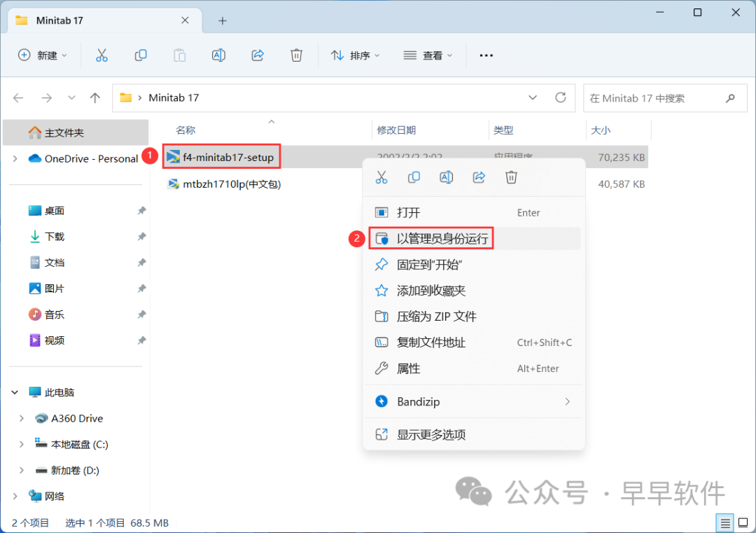Select the mtbzh1710lp language pack file
Screen dimensions: 756x533
[x=231, y=184]
